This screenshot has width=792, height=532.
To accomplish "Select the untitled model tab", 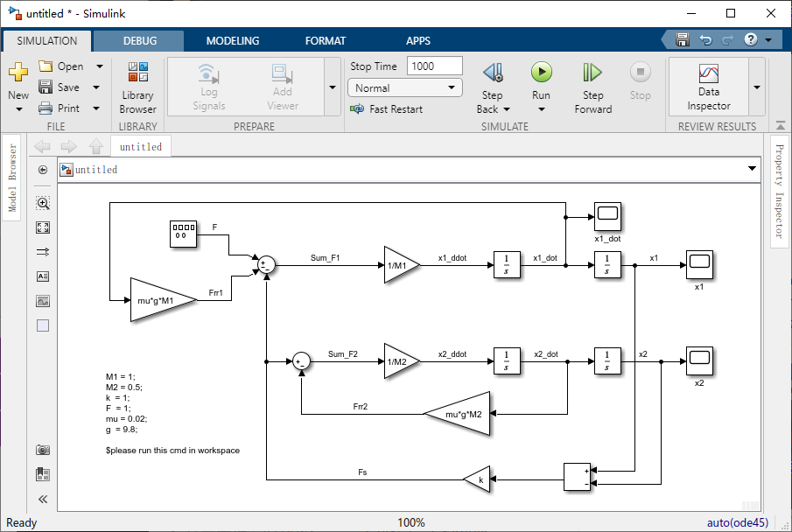I will 141,146.
